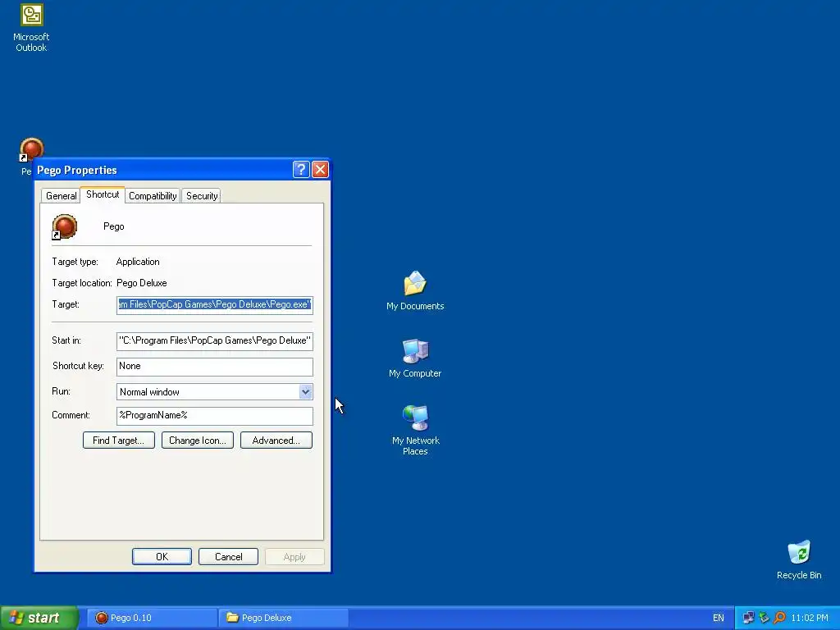Switch to Pego Deluxe folder taskbar item
The width and height of the screenshot is (840, 630).
[283, 618]
